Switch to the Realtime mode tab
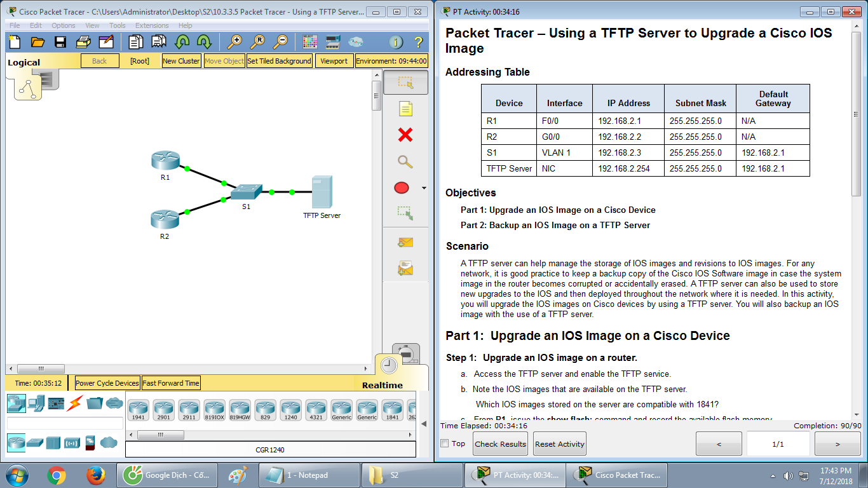 coord(383,385)
